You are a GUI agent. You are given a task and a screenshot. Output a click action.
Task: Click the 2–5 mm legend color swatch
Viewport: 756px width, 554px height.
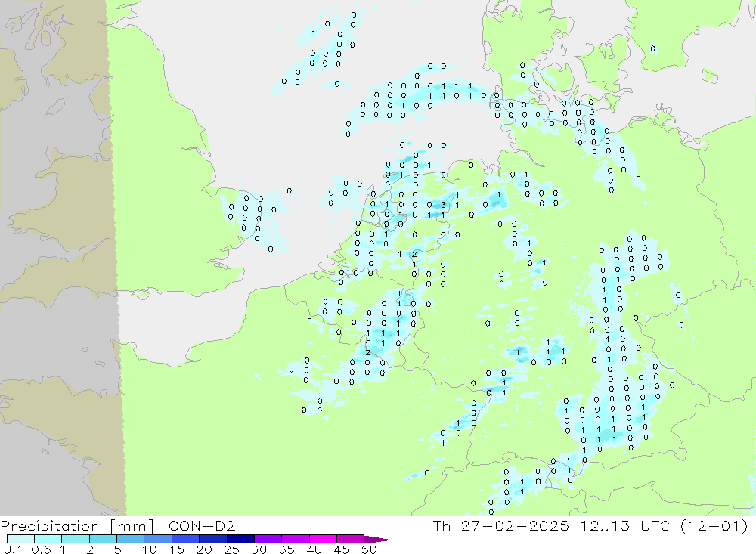coord(103,539)
